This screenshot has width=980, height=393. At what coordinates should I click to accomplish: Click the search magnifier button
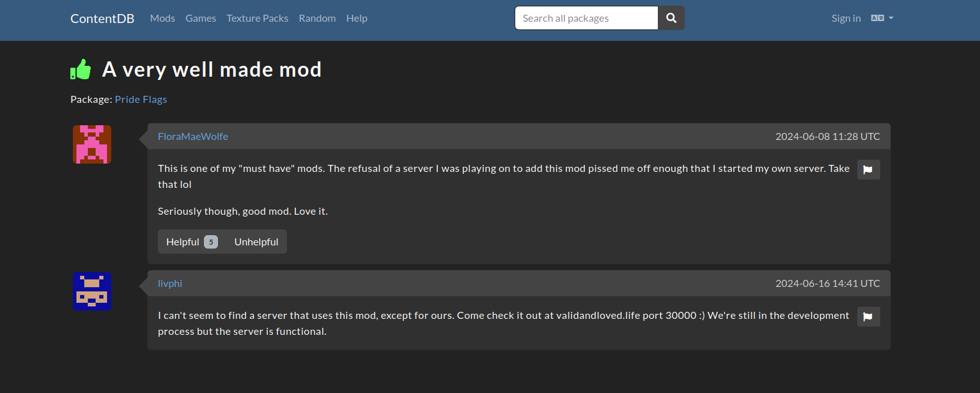[671, 18]
